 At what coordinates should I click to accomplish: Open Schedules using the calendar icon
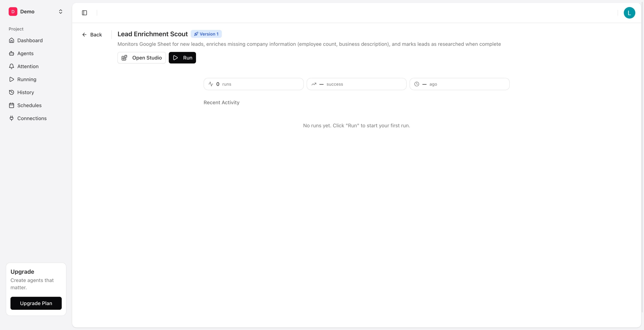(12, 105)
